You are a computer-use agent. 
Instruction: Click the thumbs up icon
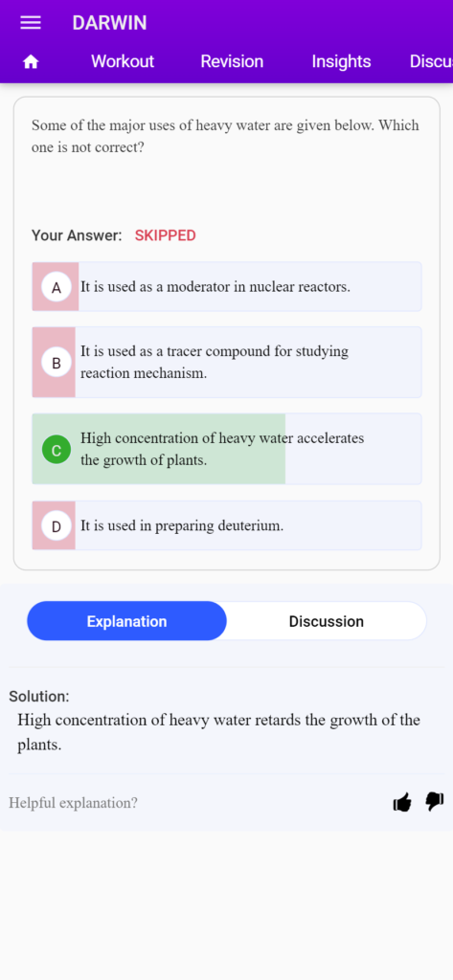pos(402,802)
